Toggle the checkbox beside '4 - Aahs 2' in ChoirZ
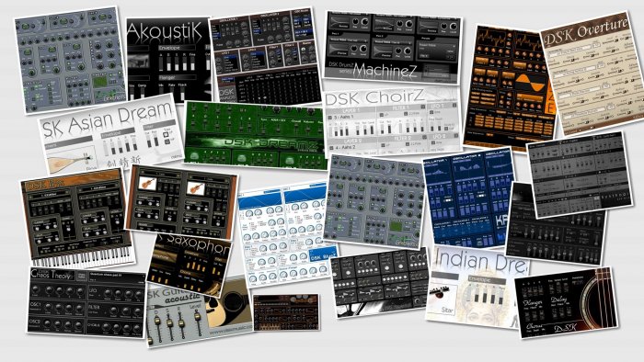The width and height of the screenshot is (644, 362). [x=330, y=148]
